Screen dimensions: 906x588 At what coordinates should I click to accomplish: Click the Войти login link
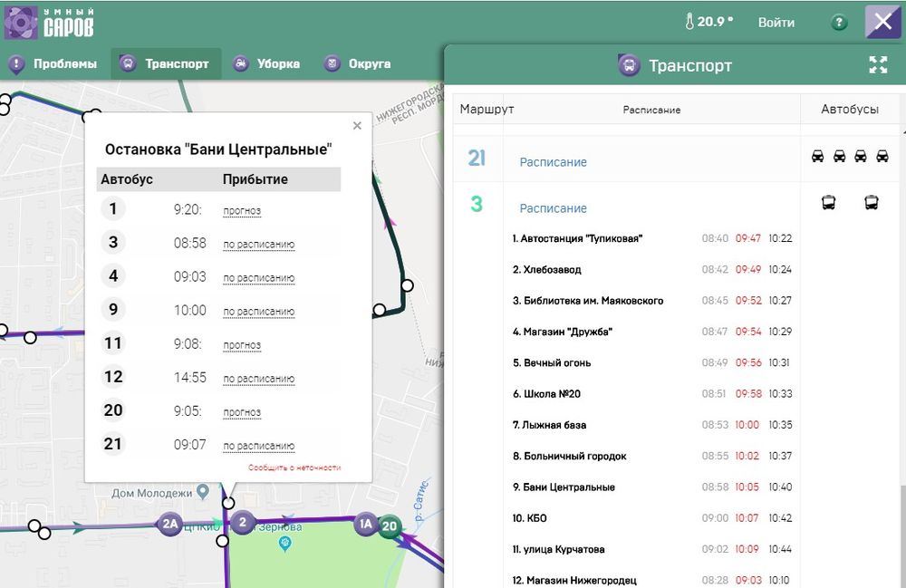click(776, 23)
